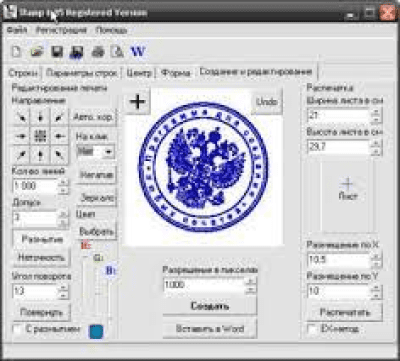Switch to the Форма tab
The image size is (400, 361).
[x=176, y=73]
